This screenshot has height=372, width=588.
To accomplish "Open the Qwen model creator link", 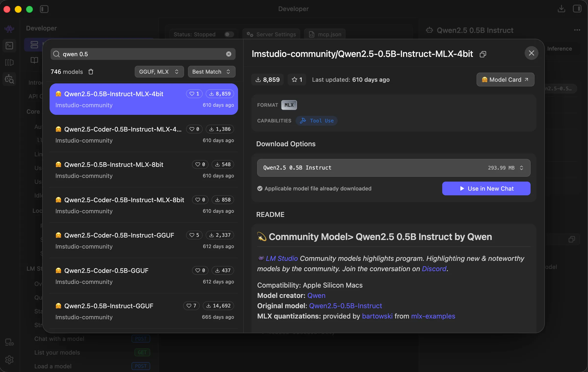I will [x=316, y=295].
